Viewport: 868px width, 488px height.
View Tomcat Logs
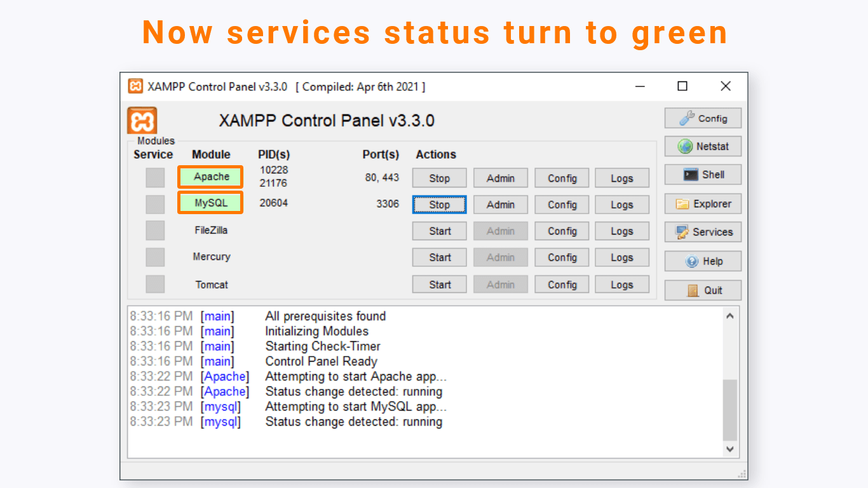(x=622, y=285)
